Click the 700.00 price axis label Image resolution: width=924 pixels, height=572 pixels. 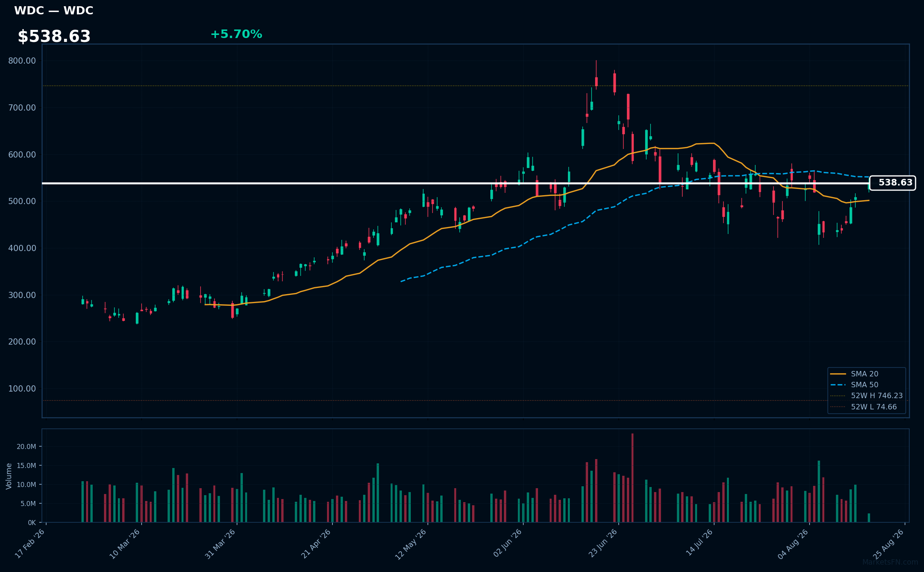tap(22, 107)
